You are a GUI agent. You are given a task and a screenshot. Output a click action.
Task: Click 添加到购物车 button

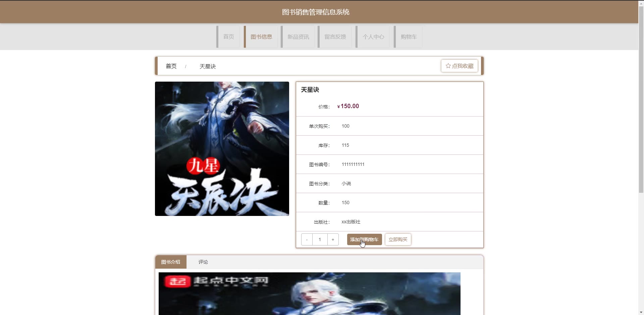364,239
